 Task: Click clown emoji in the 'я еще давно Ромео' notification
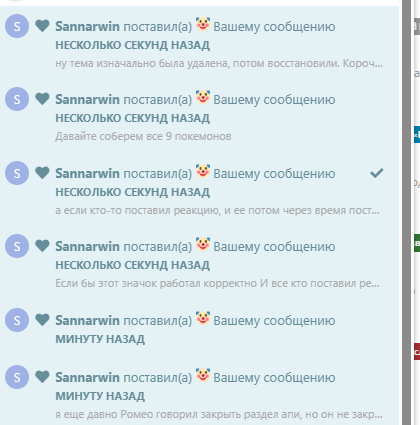pos(203,375)
